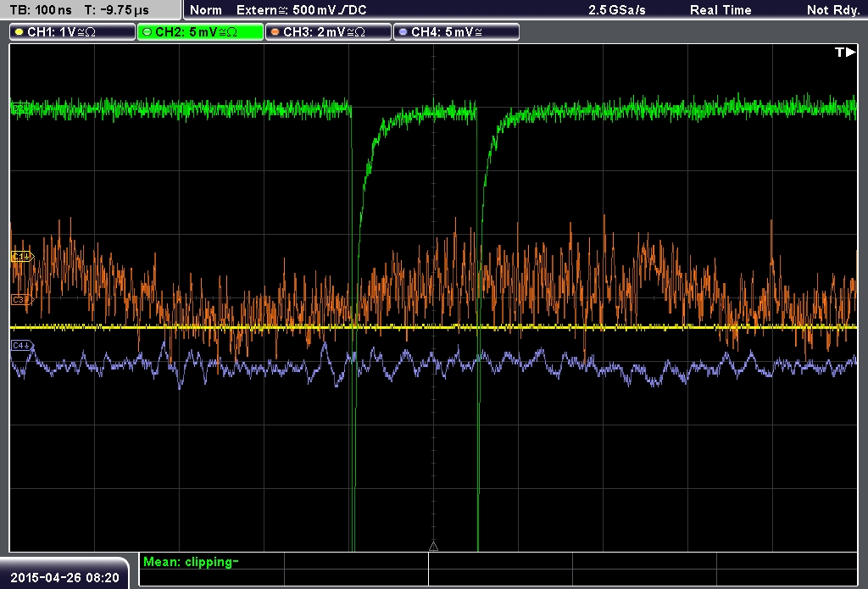
Task: Select the CH3: 2mV channel tab
Action: pyautogui.click(x=328, y=32)
